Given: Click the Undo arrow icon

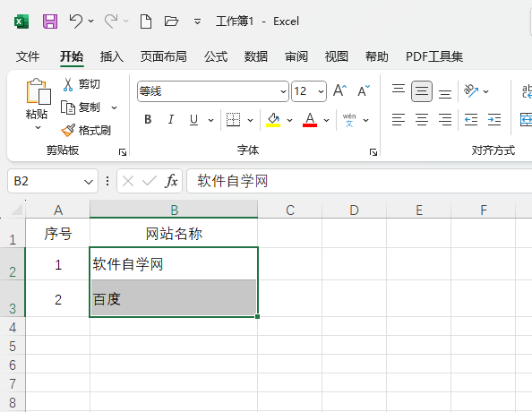Looking at the screenshot, I should click(x=75, y=21).
